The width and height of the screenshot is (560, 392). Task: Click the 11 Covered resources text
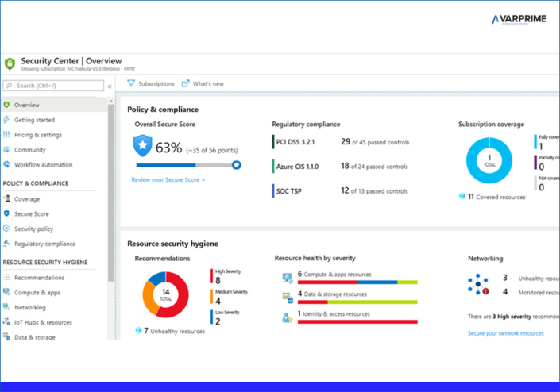tap(496, 197)
